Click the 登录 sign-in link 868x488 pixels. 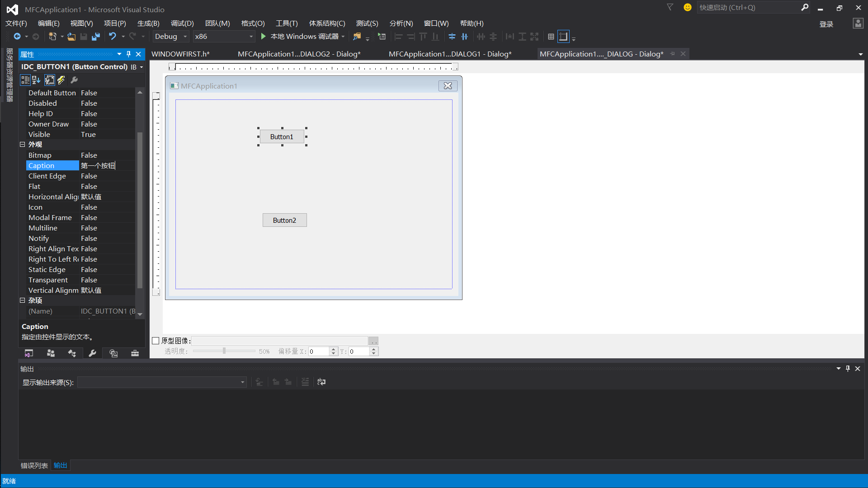826,24
